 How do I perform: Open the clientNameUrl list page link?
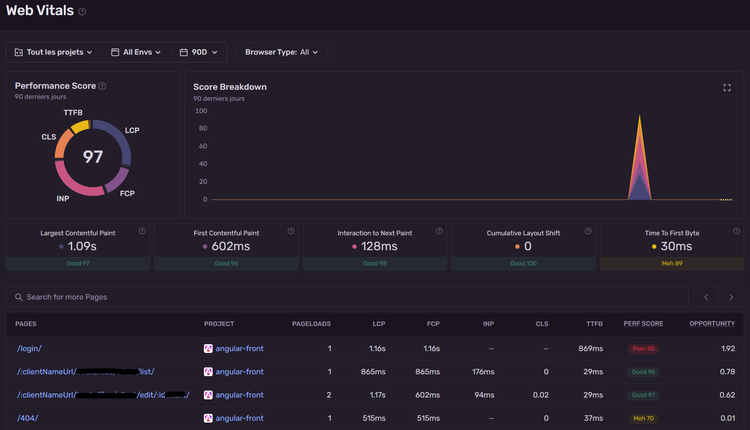point(86,372)
